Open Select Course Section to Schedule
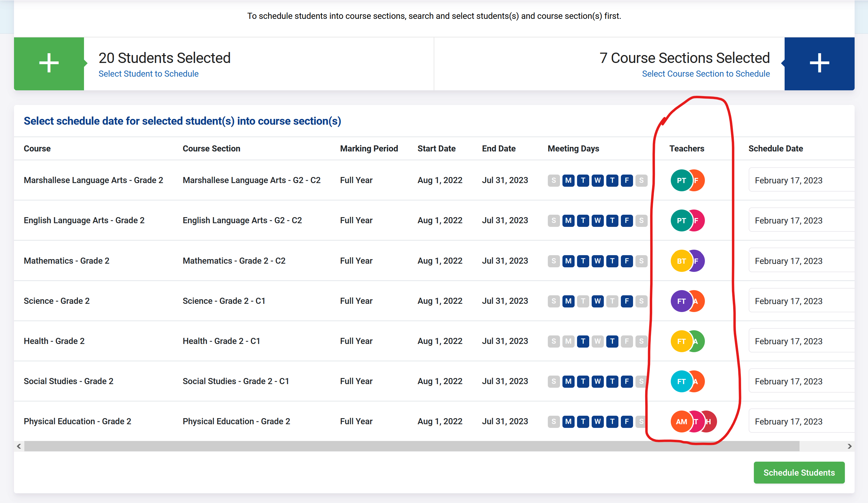 (705, 73)
